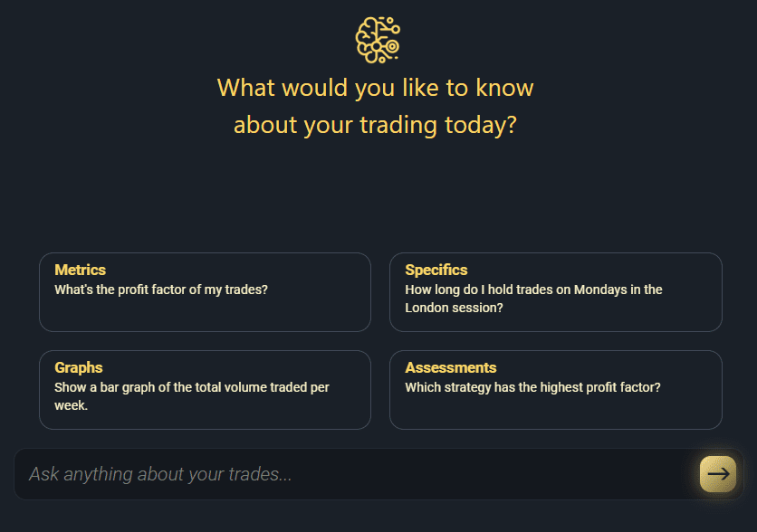Choose the Assessments suggestion card
The image size is (757, 532).
point(556,389)
